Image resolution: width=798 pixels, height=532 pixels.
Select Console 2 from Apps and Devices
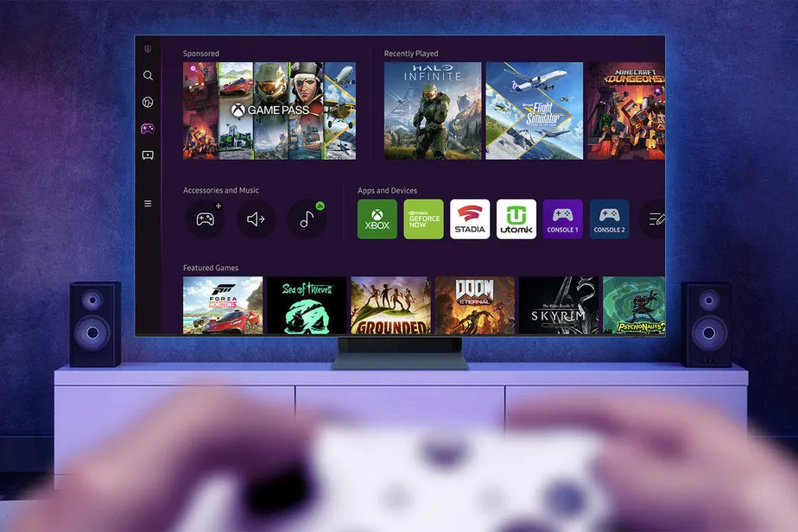pos(610,218)
